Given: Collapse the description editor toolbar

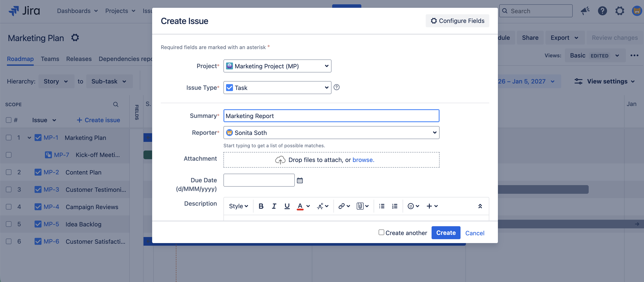Looking at the screenshot, I should [480, 206].
